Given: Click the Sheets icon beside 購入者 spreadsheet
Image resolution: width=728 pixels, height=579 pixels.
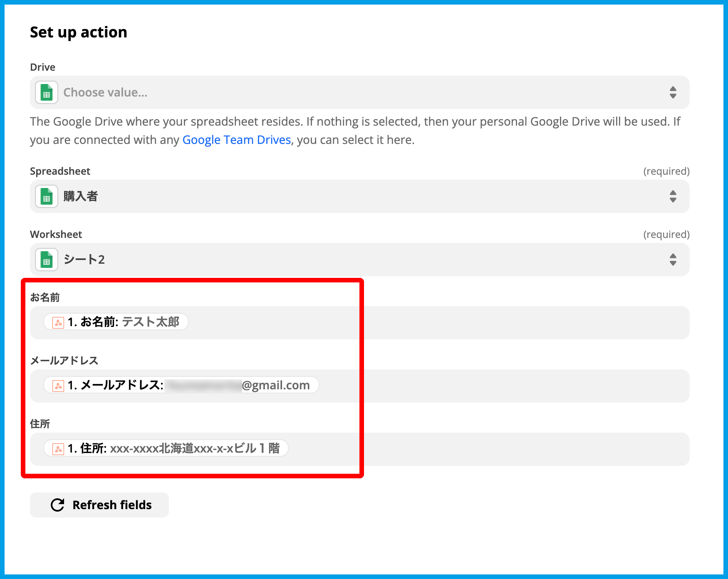Looking at the screenshot, I should [x=47, y=196].
